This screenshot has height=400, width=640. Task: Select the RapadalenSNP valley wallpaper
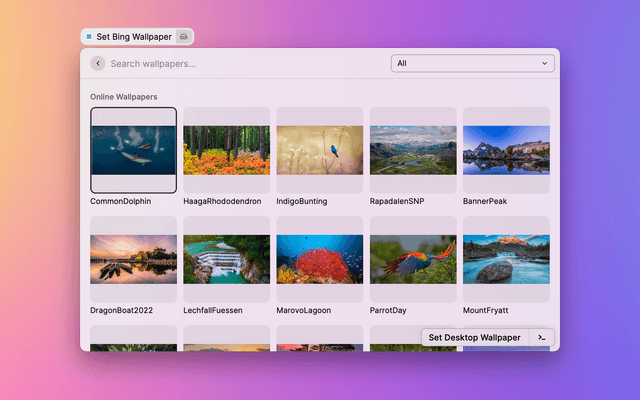[412, 150]
